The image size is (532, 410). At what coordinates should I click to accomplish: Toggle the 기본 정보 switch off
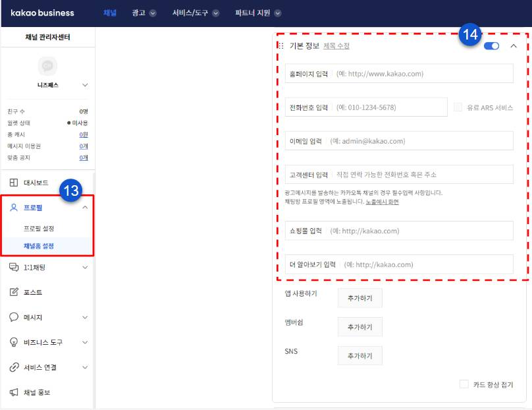click(491, 46)
